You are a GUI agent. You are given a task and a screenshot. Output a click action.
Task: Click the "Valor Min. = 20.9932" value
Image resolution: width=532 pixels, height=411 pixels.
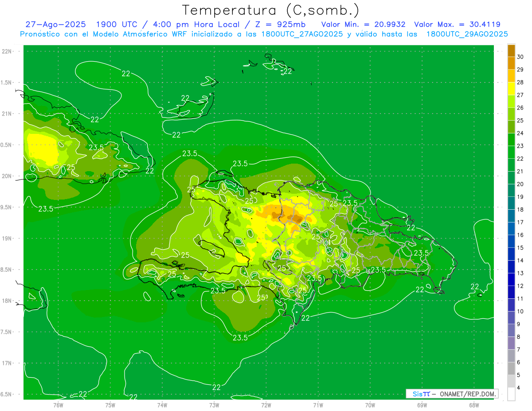(x=363, y=24)
